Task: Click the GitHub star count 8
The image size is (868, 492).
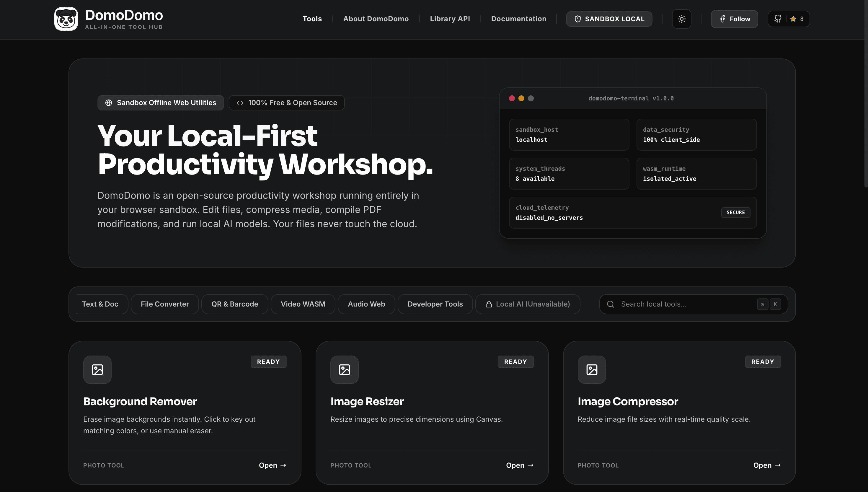Action: tap(802, 19)
